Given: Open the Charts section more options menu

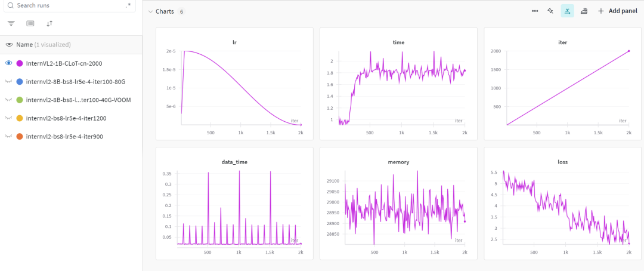Looking at the screenshot, I should (x=535, y=11).
